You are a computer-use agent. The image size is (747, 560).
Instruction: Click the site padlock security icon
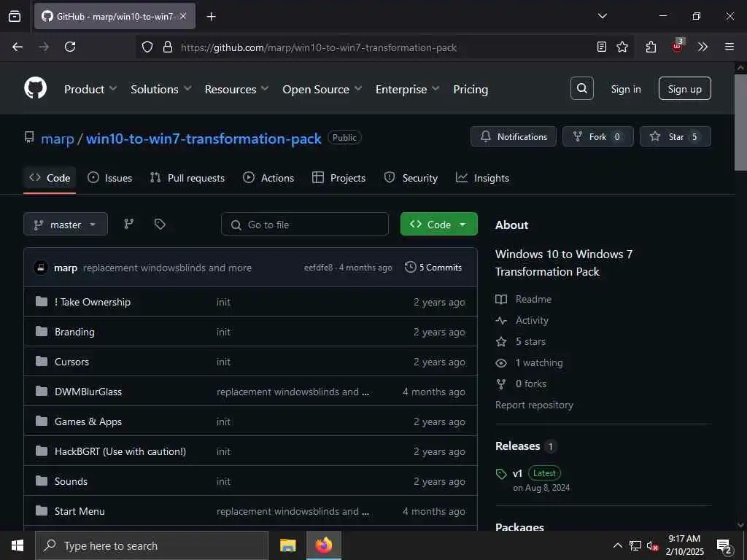[x=168, y=47]
